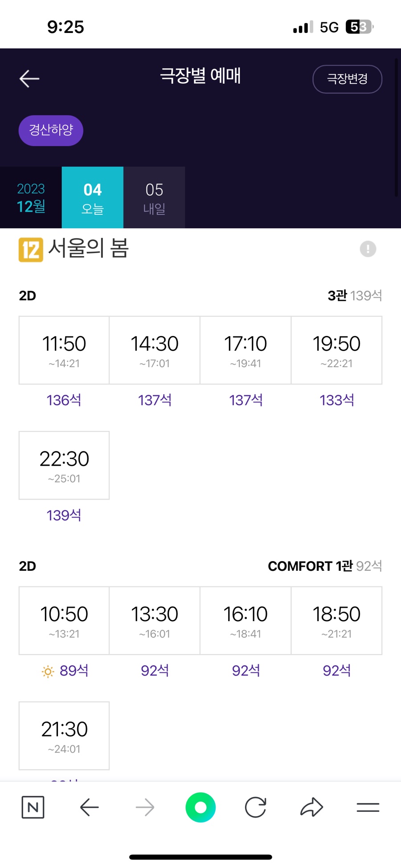The height and width of the screenshot is (868, 401).
Task: Switch to the 05 내일 date tab
Action: 154,197
